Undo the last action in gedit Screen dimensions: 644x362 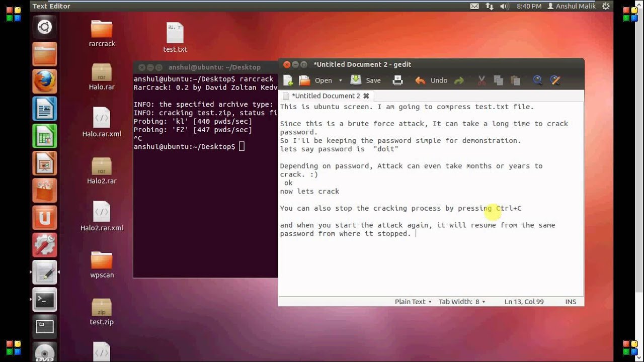coord(420,80)
